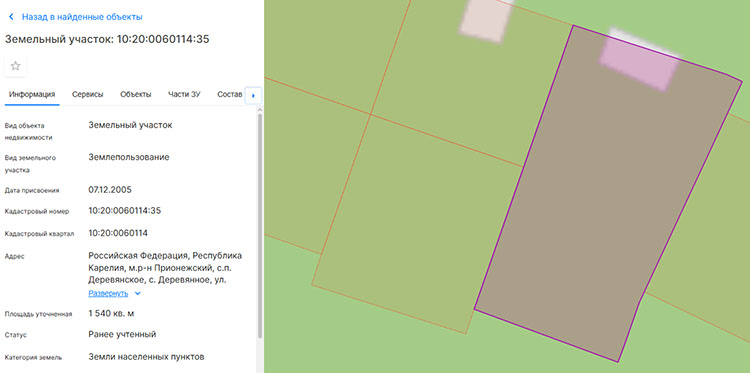Click the address text 'Российская Федерация, Республика Карелия'
750x373 pixels.
165,261
